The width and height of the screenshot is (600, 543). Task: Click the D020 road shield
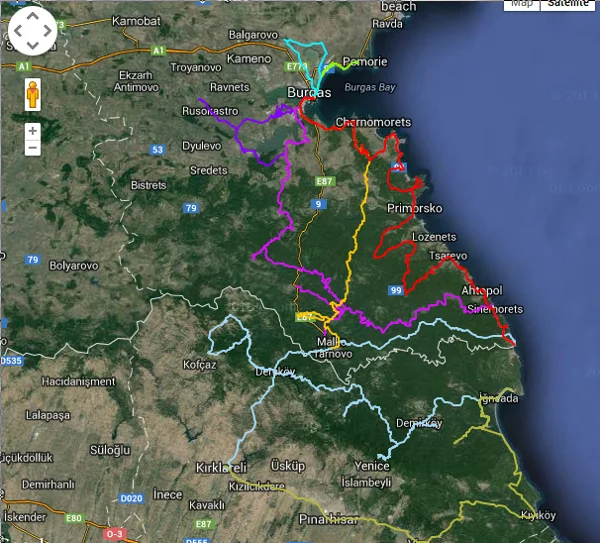(x=131, y=497)
